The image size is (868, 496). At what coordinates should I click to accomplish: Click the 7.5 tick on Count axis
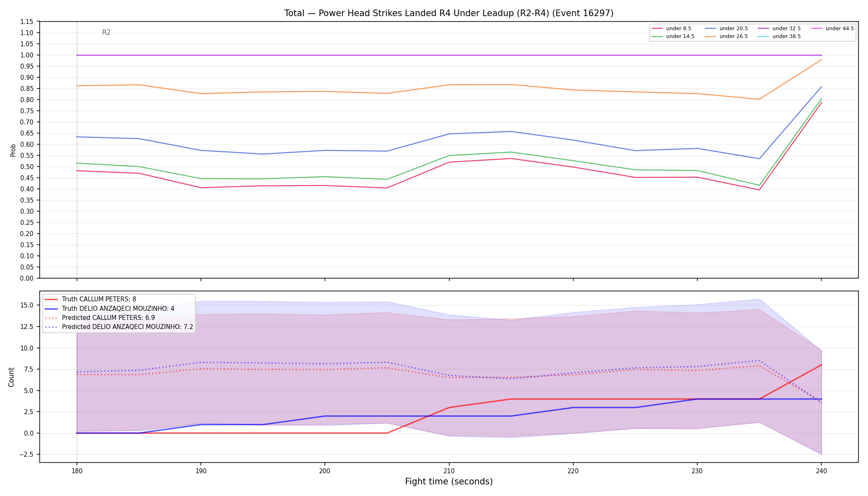(29, 369)
